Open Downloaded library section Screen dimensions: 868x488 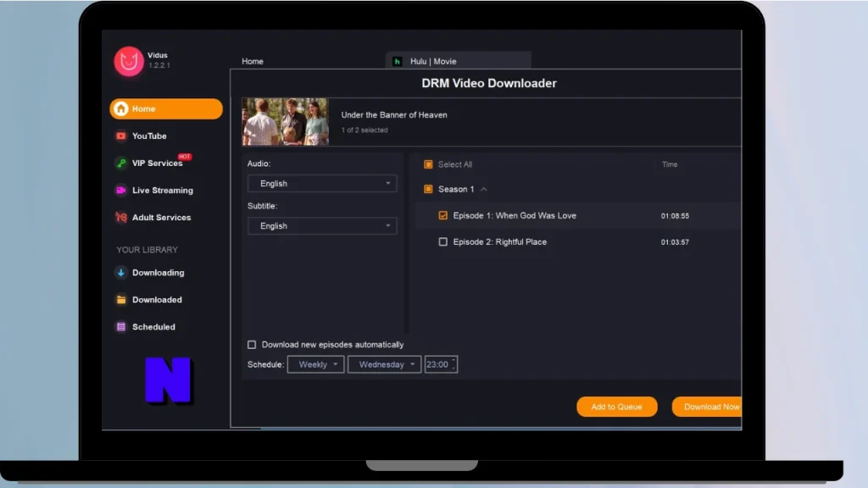157,300
